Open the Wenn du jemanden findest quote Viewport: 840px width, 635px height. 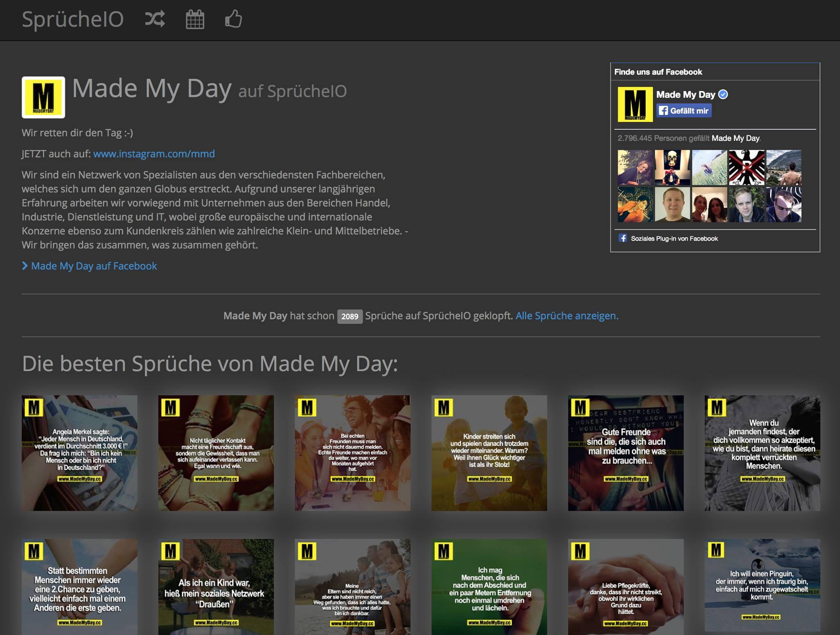762,453
